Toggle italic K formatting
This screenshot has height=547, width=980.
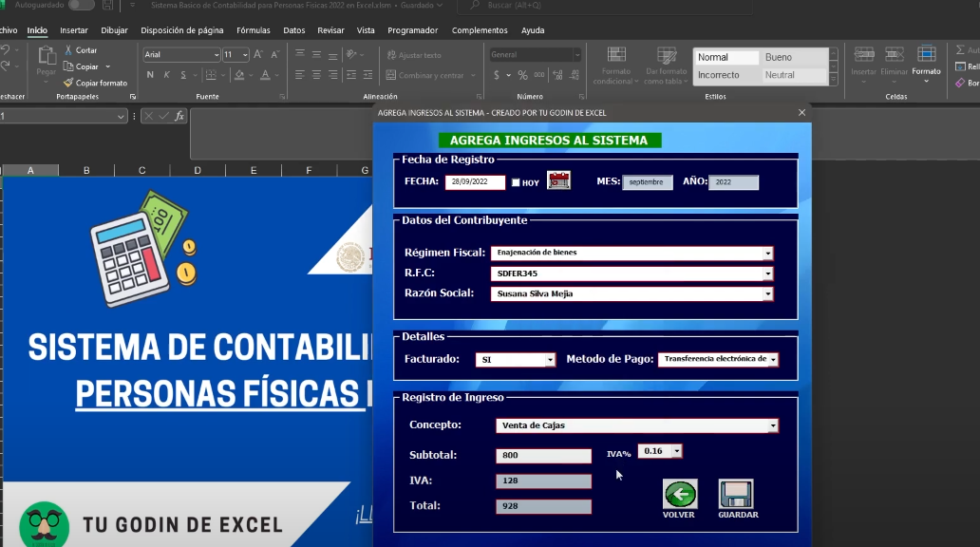[x=166, y=75]
